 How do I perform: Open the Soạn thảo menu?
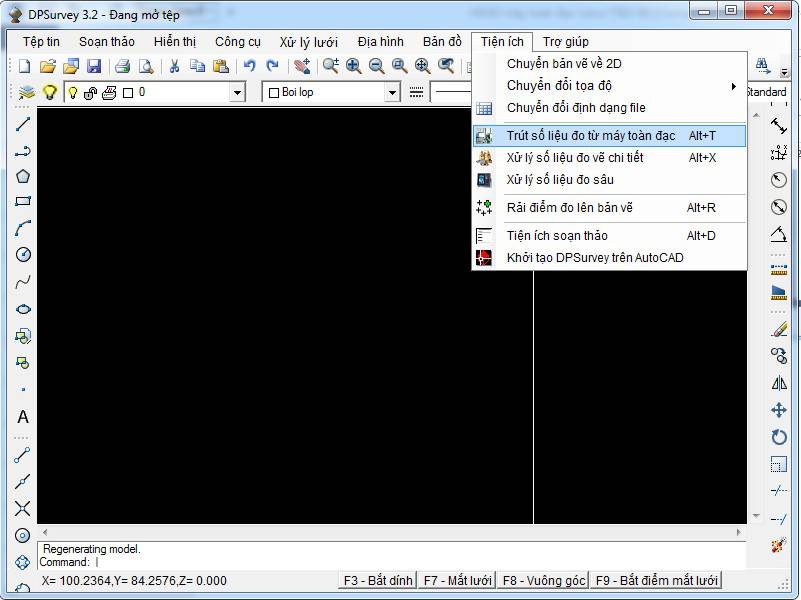[106, 42]
